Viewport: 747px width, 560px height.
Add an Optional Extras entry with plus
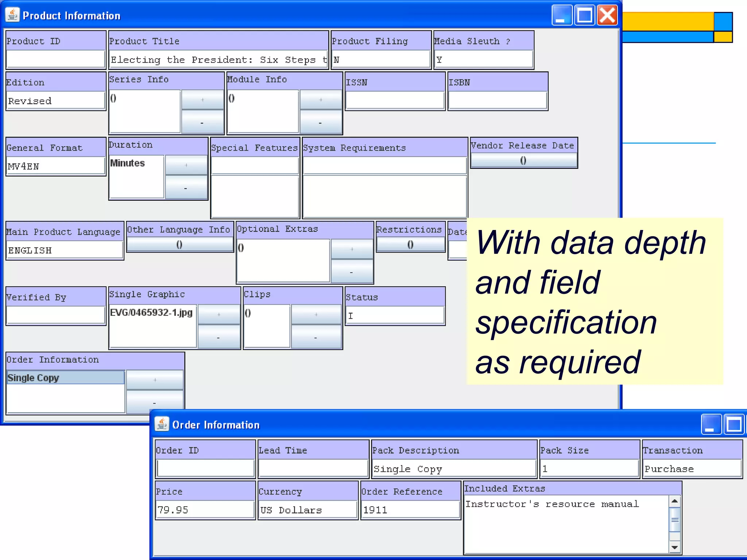[352, 249]
